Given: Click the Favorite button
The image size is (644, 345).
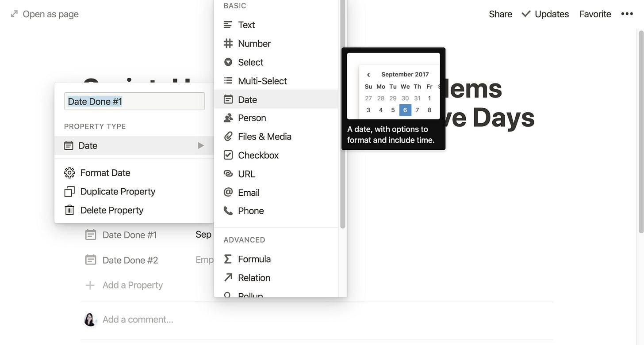Looking at the screenshot, I should (595, 14).
